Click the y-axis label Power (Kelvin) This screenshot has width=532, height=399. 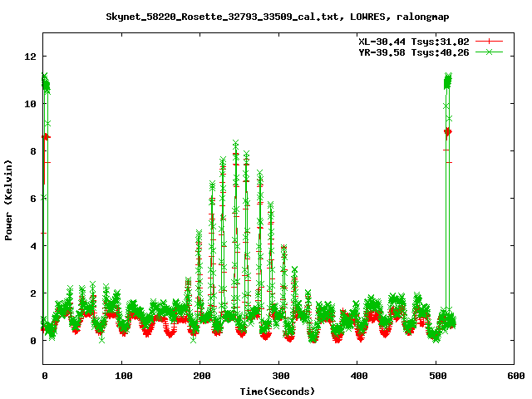(x=8, y=200)
